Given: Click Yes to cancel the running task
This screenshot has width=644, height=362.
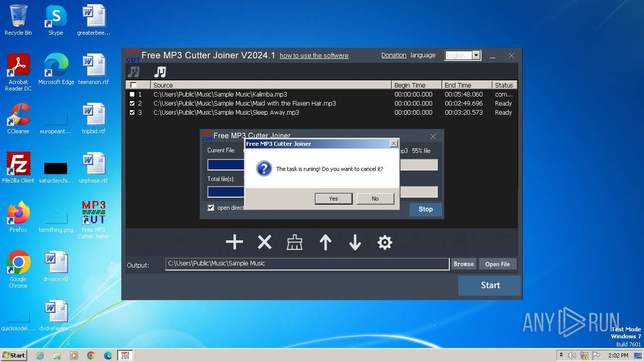Looking at the screenshot, I should [x=334, y=199].
